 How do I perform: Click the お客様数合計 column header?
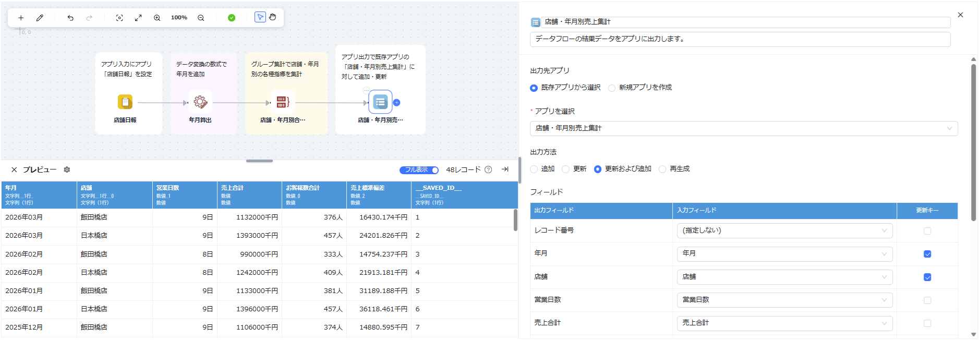(314, 195)
